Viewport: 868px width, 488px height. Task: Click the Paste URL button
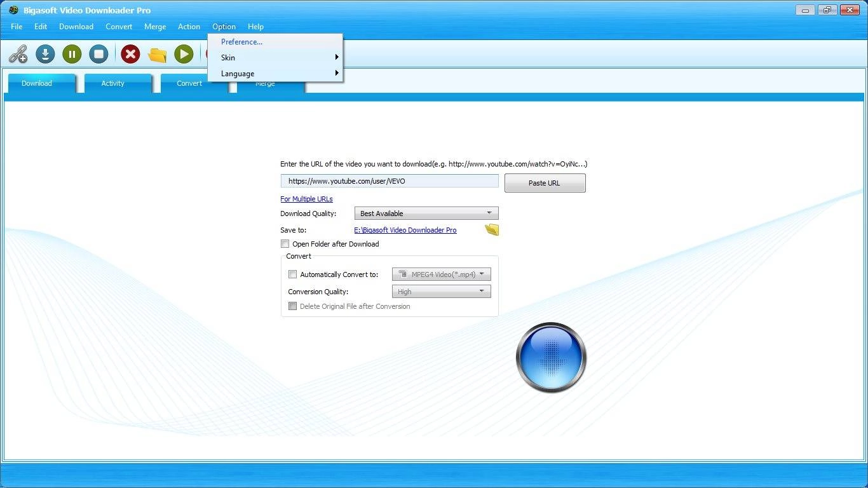tap(545, 183)
